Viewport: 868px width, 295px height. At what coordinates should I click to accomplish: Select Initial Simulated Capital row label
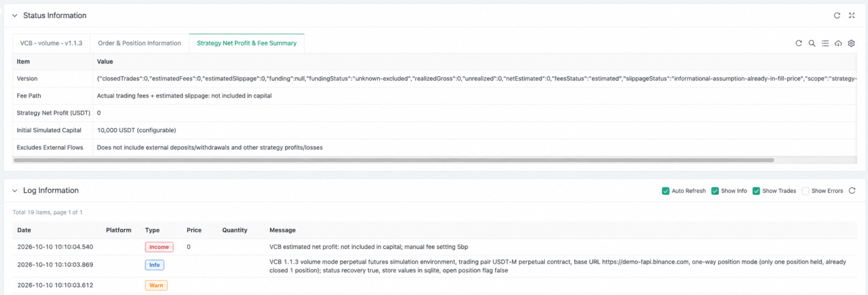[x=48, y=130]
